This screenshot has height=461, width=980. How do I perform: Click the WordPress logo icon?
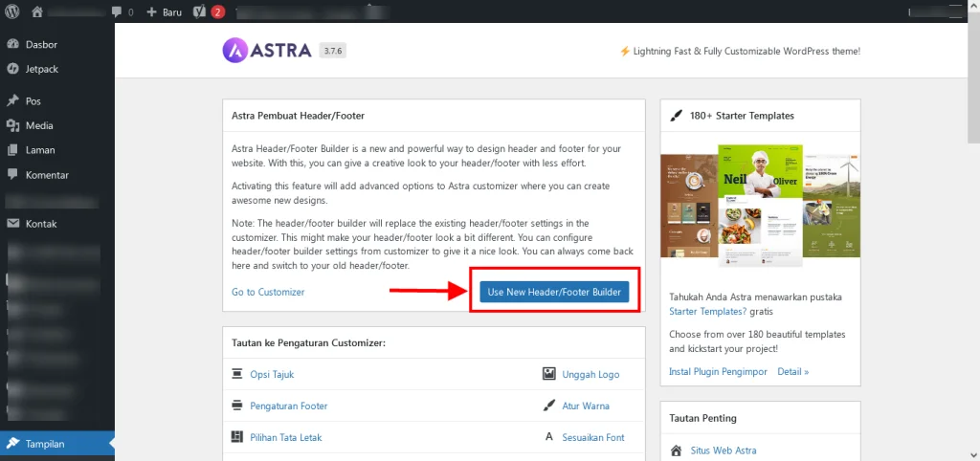click(12, 12)
